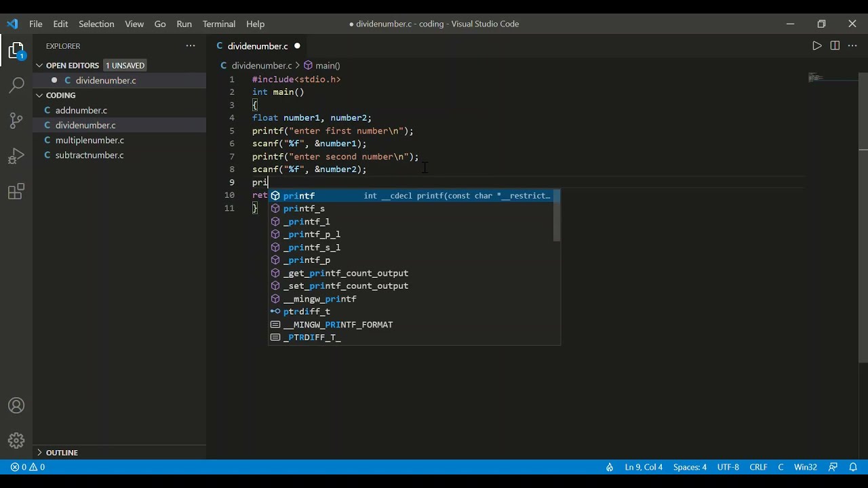
Task: Click the C file icon on the editor tab
Action: [220, 46]
